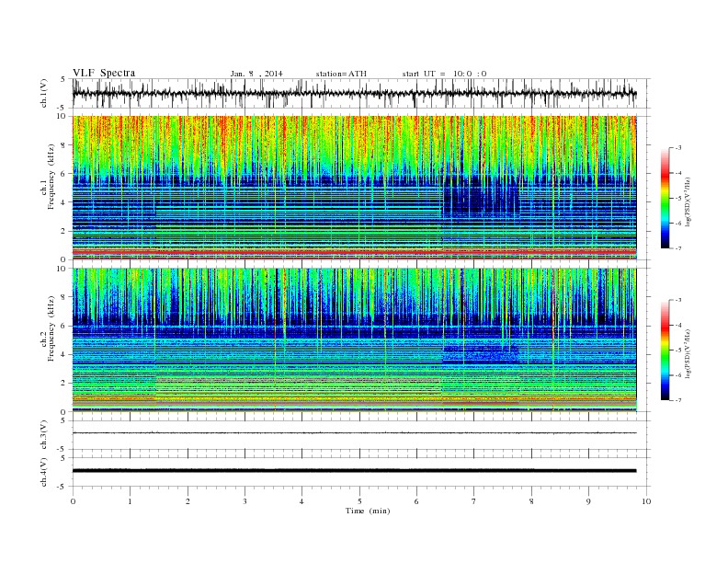
Task: Click the "station=ATH" header text
Action: pyautogui.click(x=341, y=74)
